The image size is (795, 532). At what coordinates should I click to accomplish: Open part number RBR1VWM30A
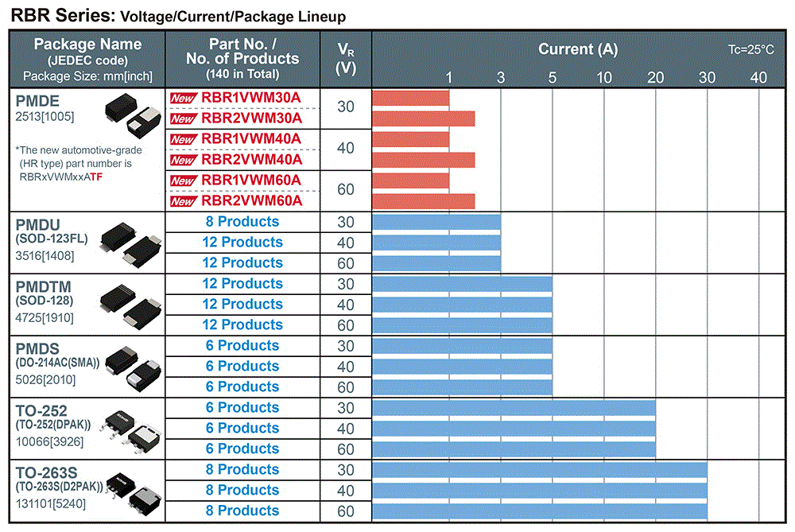pos(251,97)
